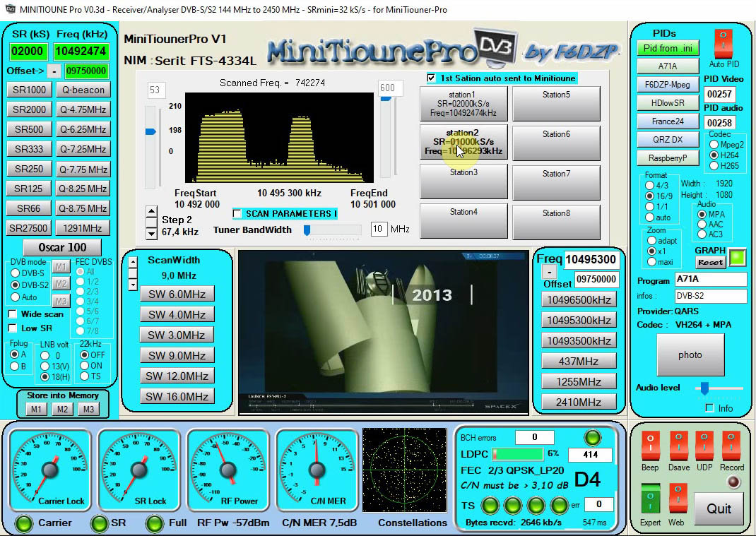Enable the Wide scan checkbox
The width and height of the screenshot is (756, 536).
point(13,314)
